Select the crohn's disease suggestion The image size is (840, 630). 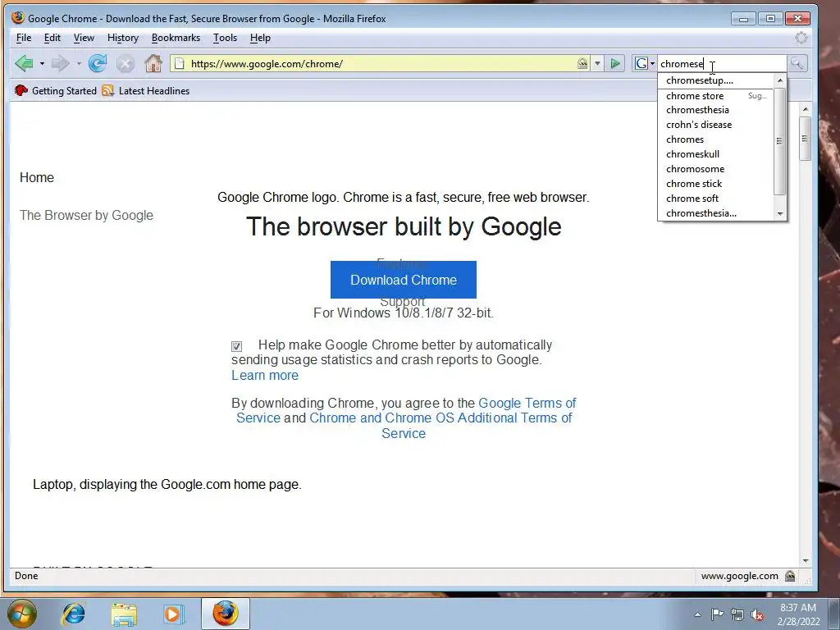click(x=715, y=125)
